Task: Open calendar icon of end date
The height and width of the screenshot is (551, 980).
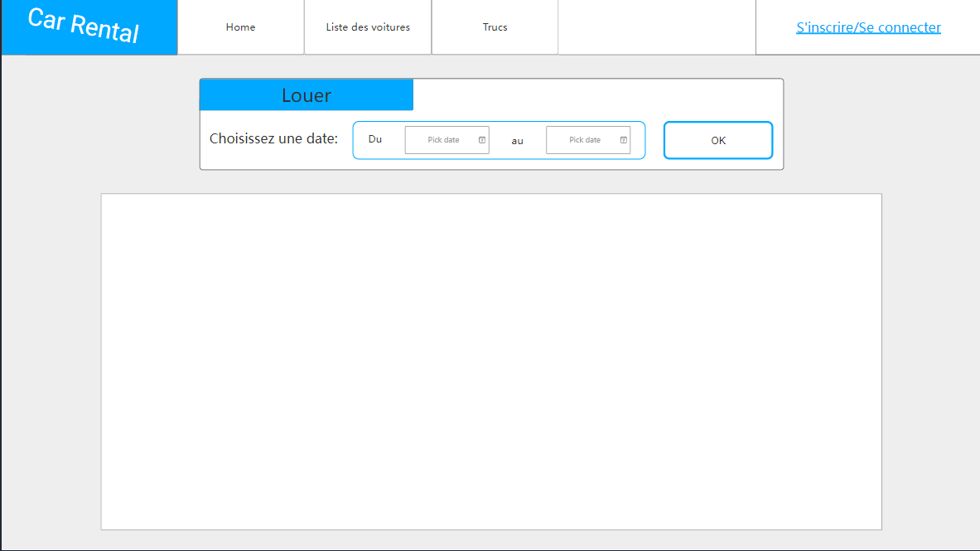Action: tap(623, 140)
